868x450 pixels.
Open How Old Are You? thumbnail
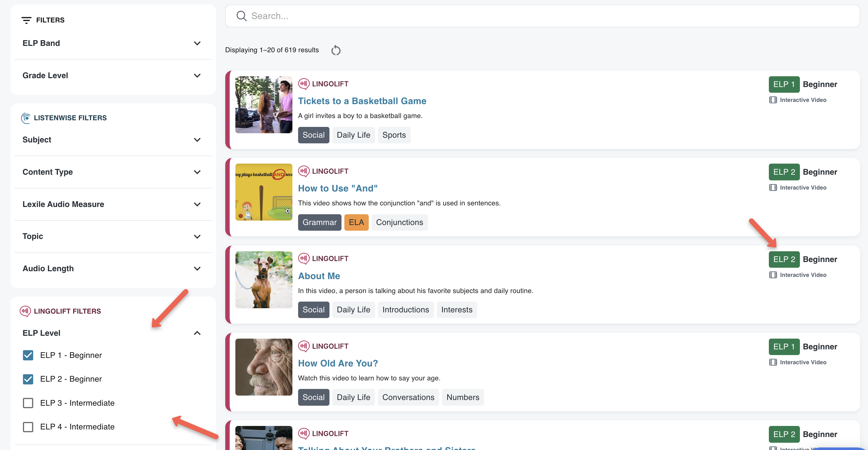click(x=264, y=367)
